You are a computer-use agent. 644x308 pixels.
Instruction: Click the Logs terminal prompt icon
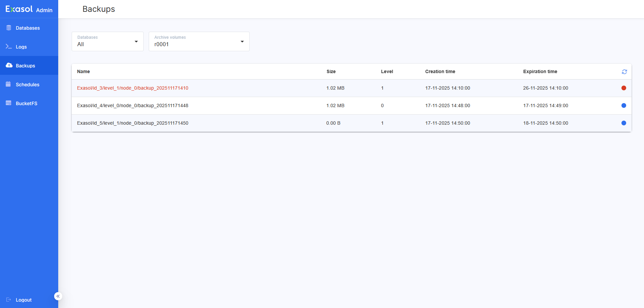(9, 47)
